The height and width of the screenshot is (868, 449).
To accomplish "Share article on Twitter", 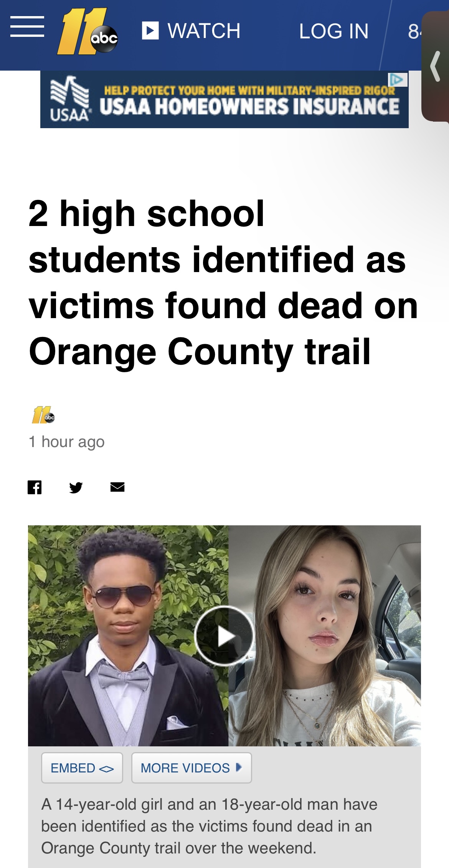I will (x=76, y=487).
